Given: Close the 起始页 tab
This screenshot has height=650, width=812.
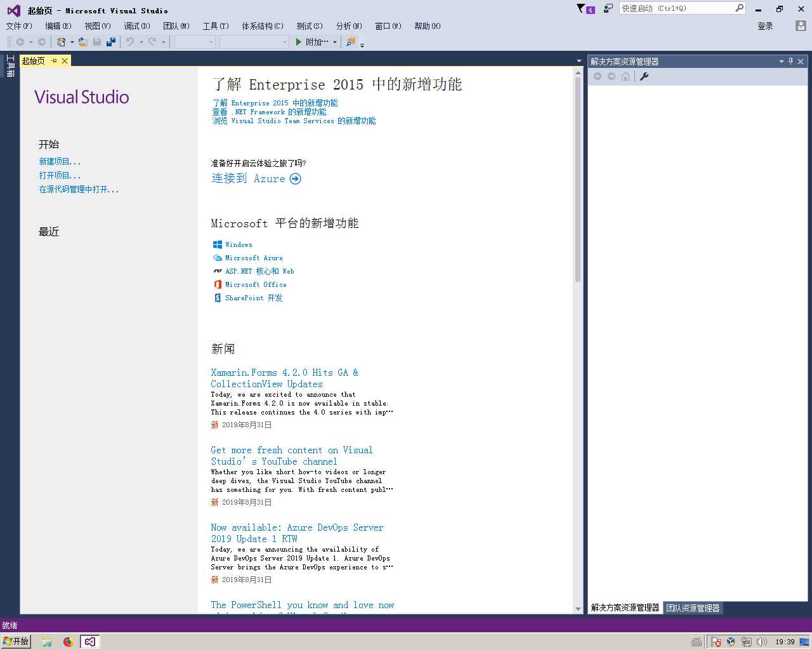Looking at the screenshot, I should tap(65, 61).
